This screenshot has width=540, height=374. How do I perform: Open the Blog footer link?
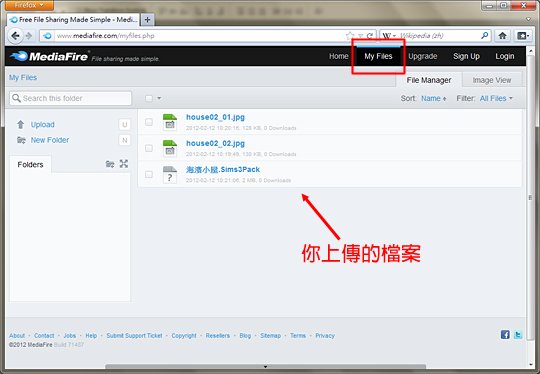coord(245,335)
